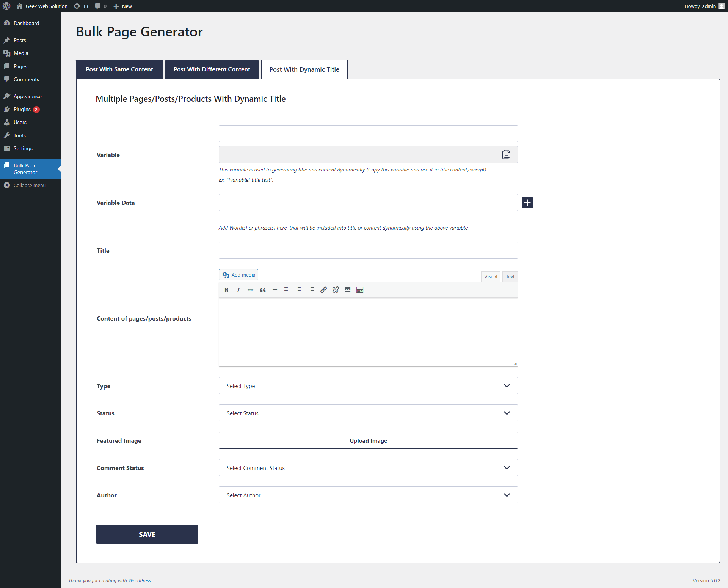This screenshot has height=588, width=728.
Task: Switch the editor to Text mode
Action: click(x=510, y=277)
